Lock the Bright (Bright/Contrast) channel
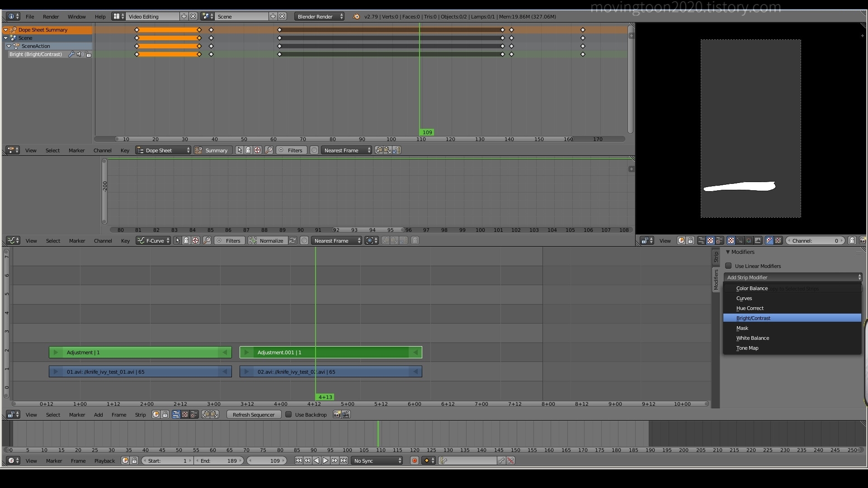868x488 pixels. click(x=89, y=54)
